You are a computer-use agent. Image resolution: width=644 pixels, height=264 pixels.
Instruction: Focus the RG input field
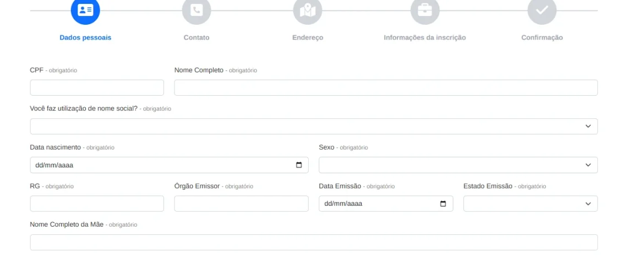97,204
